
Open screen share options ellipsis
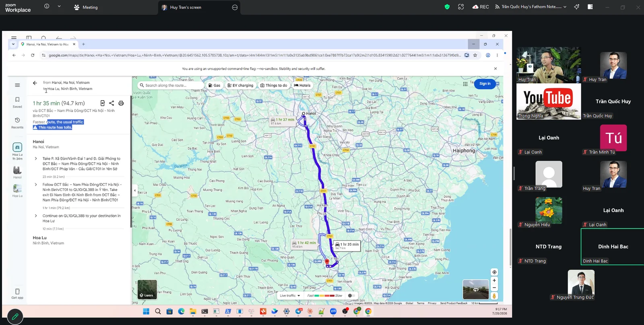coord(235,7)
